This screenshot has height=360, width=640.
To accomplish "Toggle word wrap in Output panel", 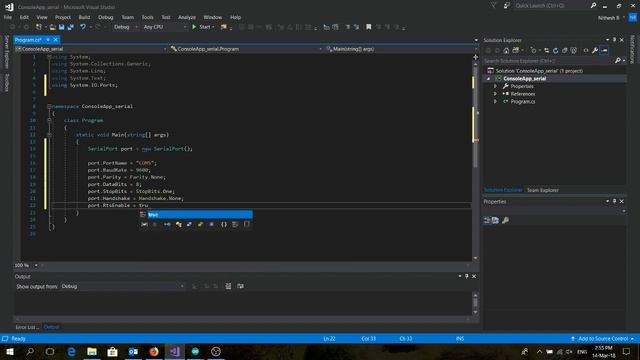I will 240,287.
